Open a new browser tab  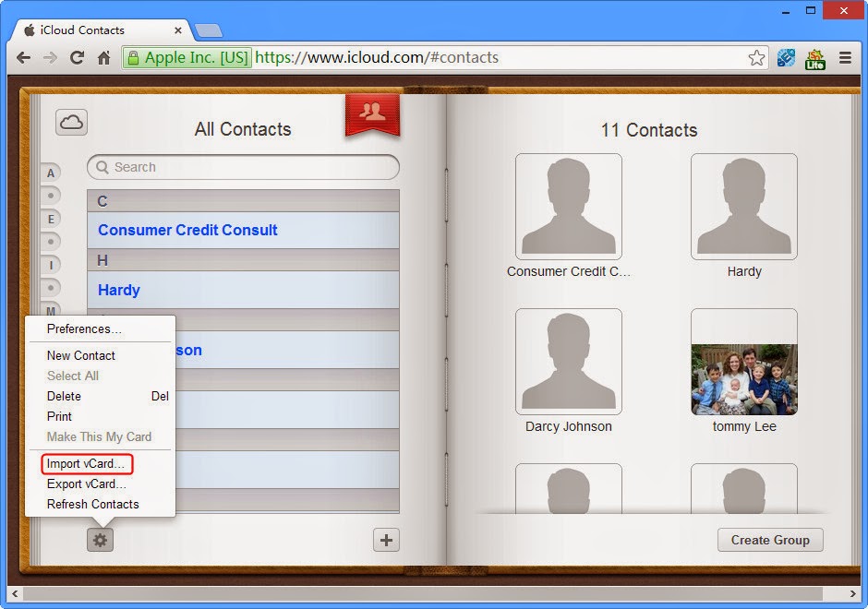click(209, 30)
